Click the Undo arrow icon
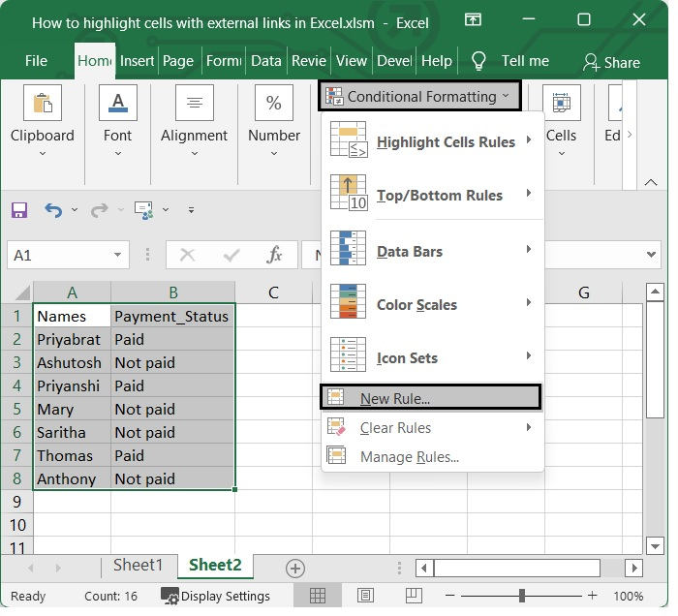Screen dimensions: 678x616 click(x=53, y=210)
